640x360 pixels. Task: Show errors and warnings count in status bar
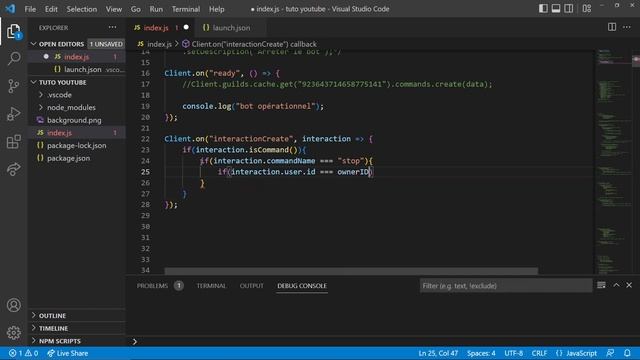point(23,353)
